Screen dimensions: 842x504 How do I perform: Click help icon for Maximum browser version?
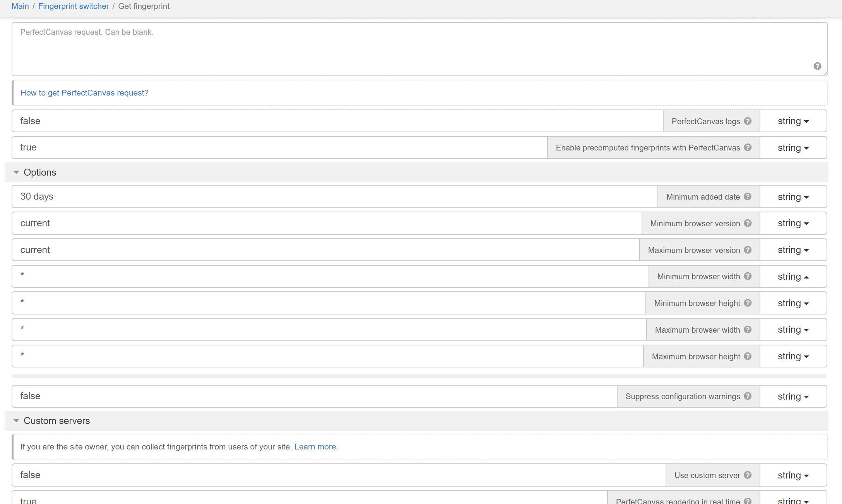tap(748, 250)
